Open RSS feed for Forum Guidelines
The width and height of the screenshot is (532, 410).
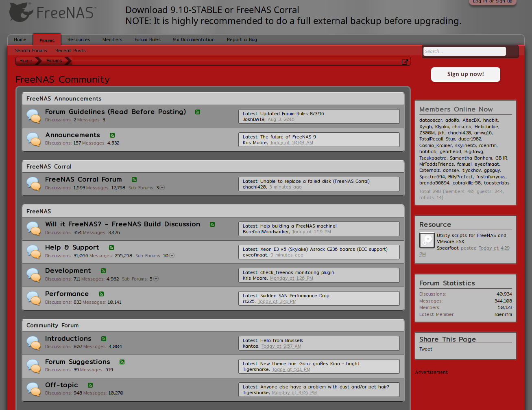pyautogui.click(x=198, y=112)
